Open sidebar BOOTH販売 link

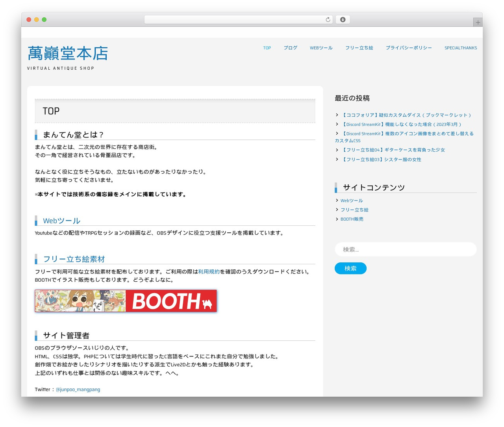point(352,219)
